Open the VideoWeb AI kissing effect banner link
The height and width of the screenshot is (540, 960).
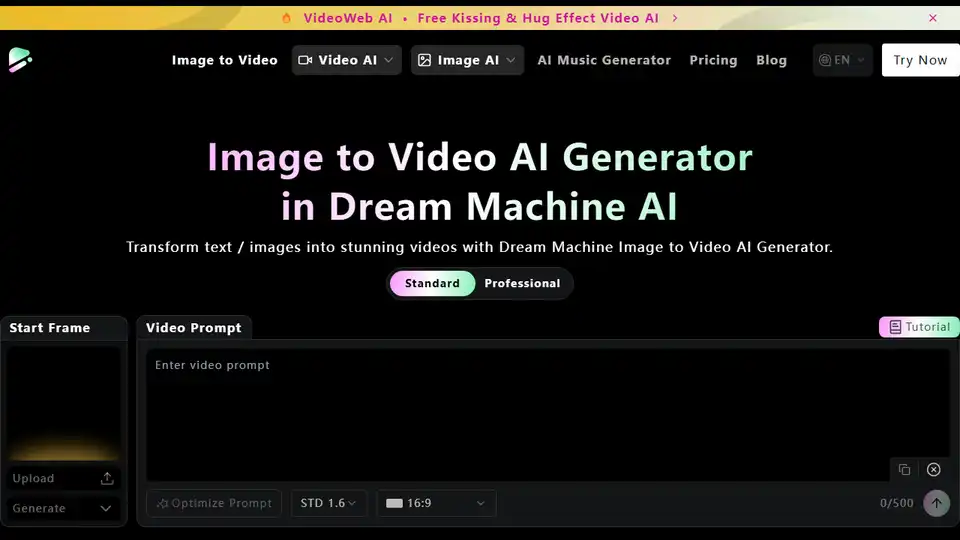coord(481,18)
